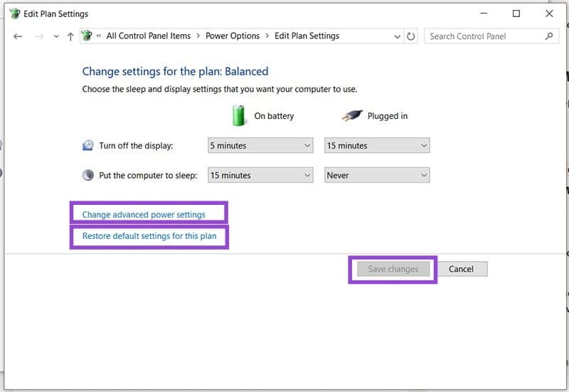The height and width of the screenshot is (392, 569).
Task: Go up one level with Up arrow
Action: pyautogui.click(x=70, y=36)
